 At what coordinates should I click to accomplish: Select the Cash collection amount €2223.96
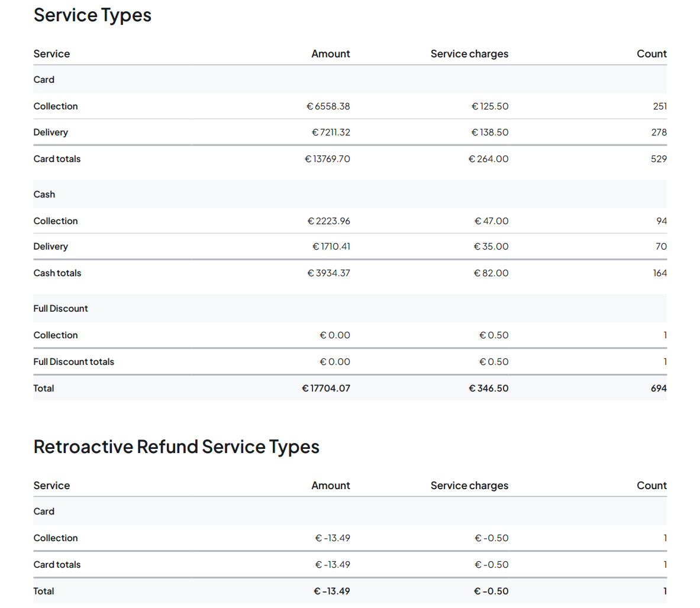tap(329, 221)
